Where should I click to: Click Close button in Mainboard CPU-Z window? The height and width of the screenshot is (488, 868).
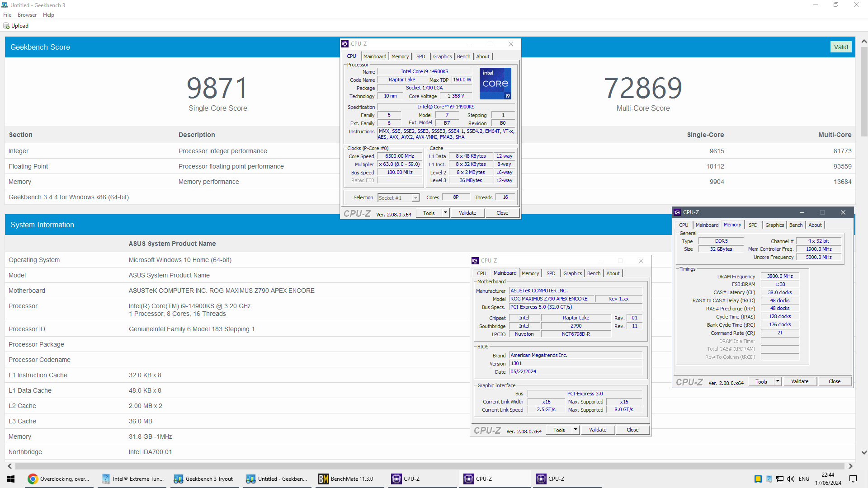(x=632, y=430)
